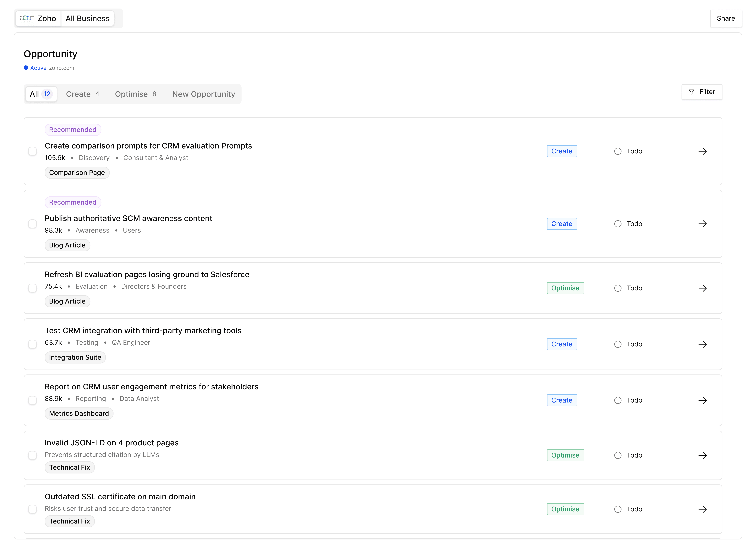The image size is (756, 540).
Task: Open arrow for SCM awareness content row
Action: click(x=702, y=224)
